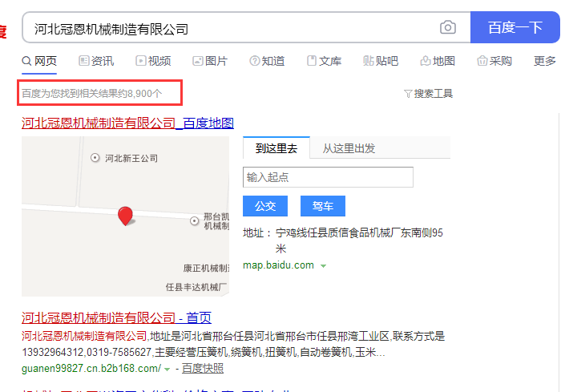
Task: Click the 邢台凯 map marker circle
Action: click(x=194, y=221)
